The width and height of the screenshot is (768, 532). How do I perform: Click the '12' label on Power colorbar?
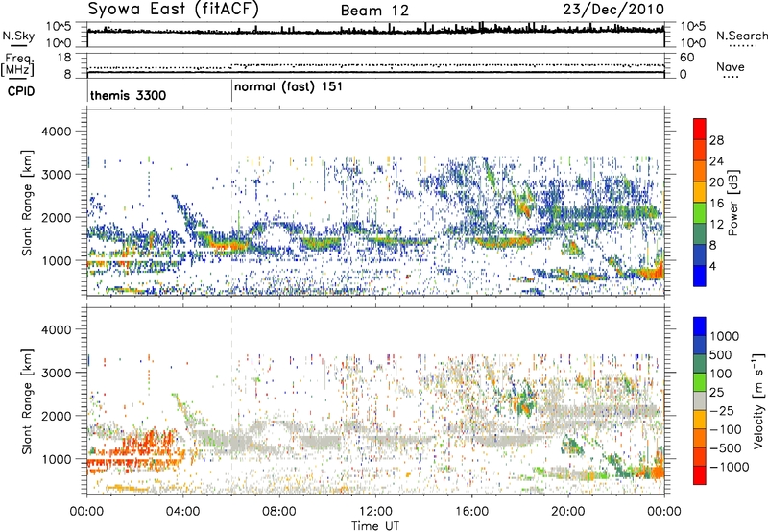tap(716, 225)
